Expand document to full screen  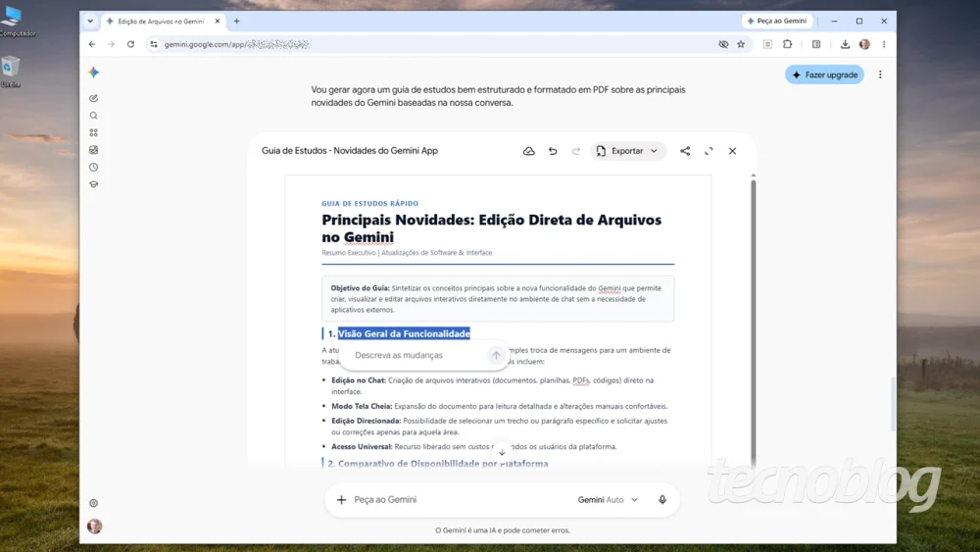(x=709, y=151)
